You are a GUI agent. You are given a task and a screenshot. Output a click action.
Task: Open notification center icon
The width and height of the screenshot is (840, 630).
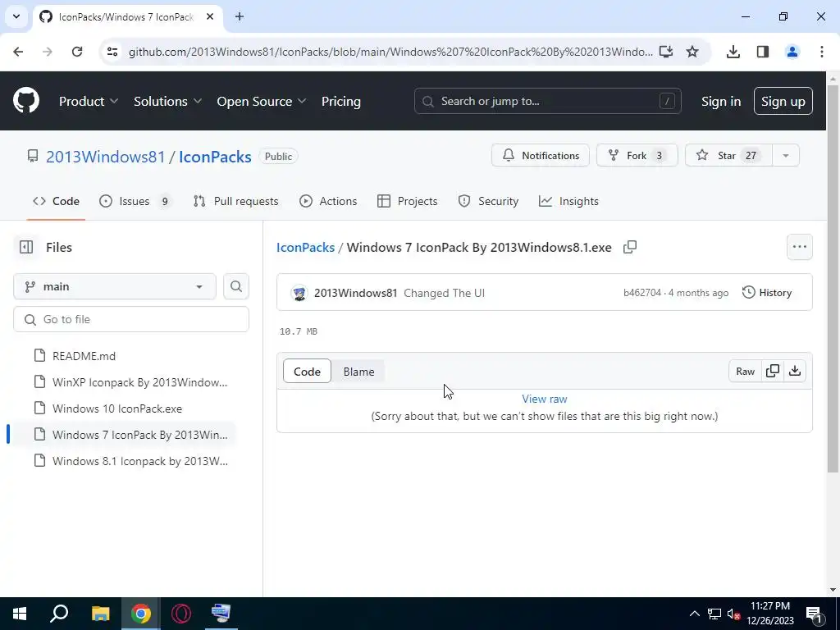(814, 614)
